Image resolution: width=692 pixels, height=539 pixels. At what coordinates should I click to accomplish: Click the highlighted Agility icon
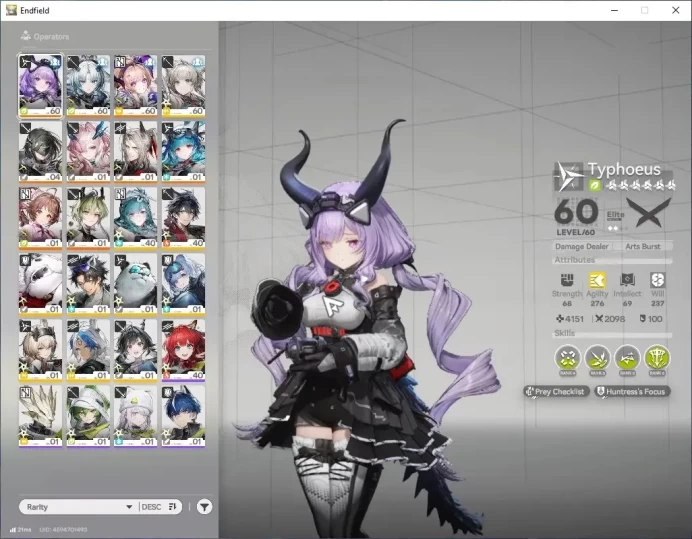tap(597, 280)
